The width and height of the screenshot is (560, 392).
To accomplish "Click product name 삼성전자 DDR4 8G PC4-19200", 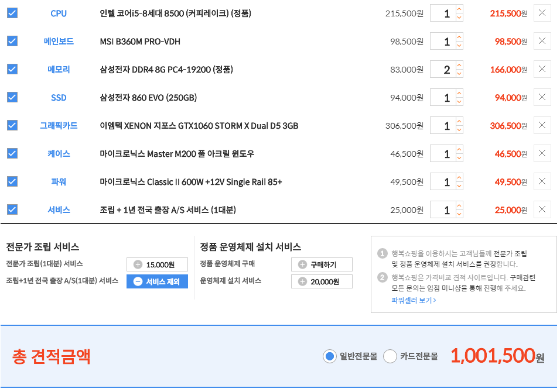I will pos(166,69).
